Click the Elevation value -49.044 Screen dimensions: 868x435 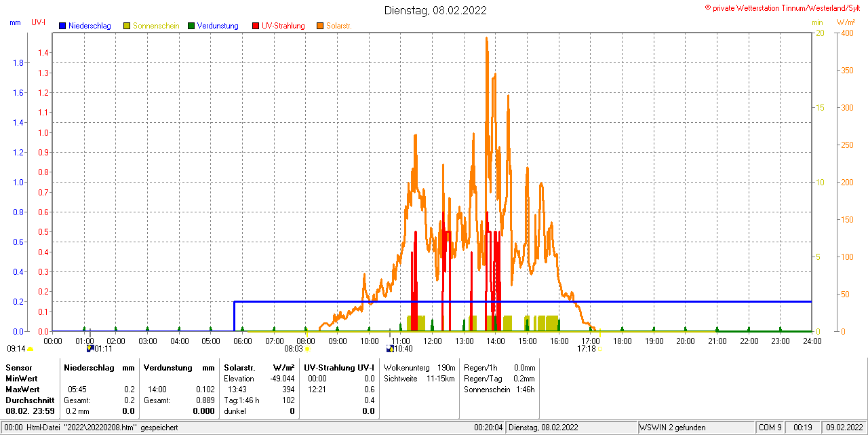[282, 378]
